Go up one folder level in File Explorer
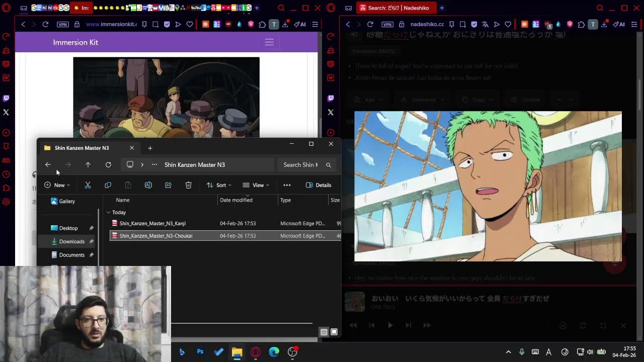Viewport: 644px width, 362px height. tap(88, 164)
